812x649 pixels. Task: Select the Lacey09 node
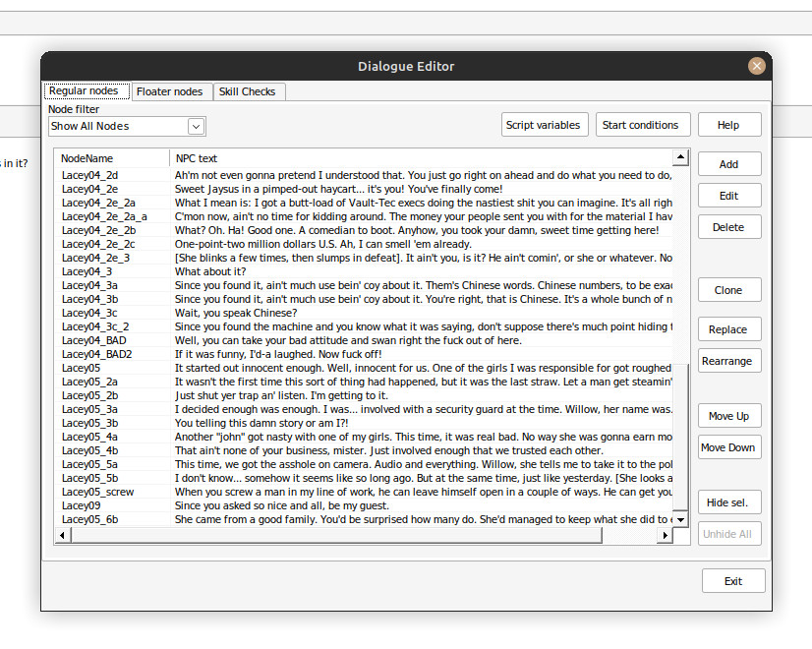364,505
